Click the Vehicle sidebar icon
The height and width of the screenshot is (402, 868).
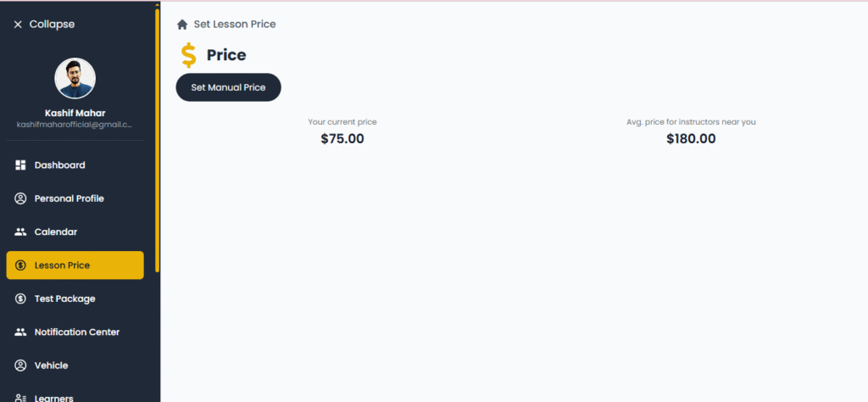(21, 366)
